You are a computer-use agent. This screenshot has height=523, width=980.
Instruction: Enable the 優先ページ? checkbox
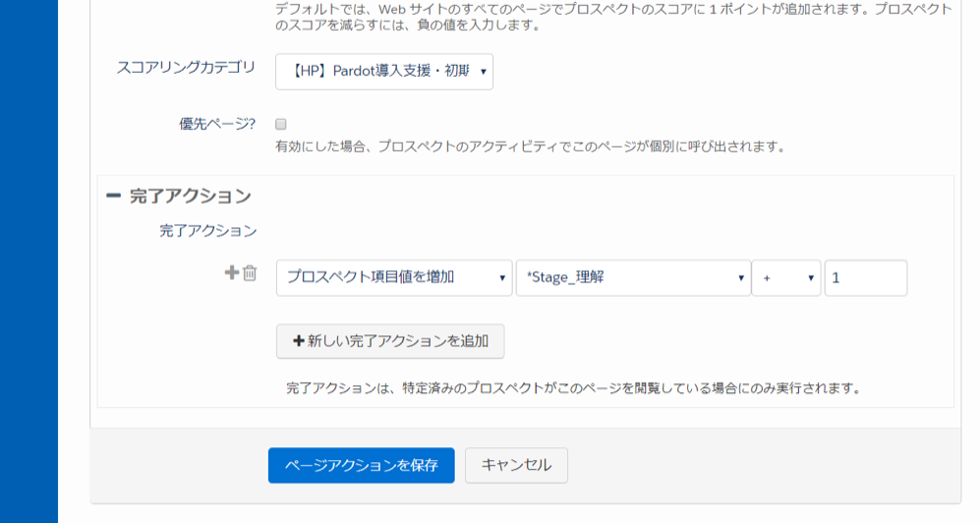[x=280, y=124]
